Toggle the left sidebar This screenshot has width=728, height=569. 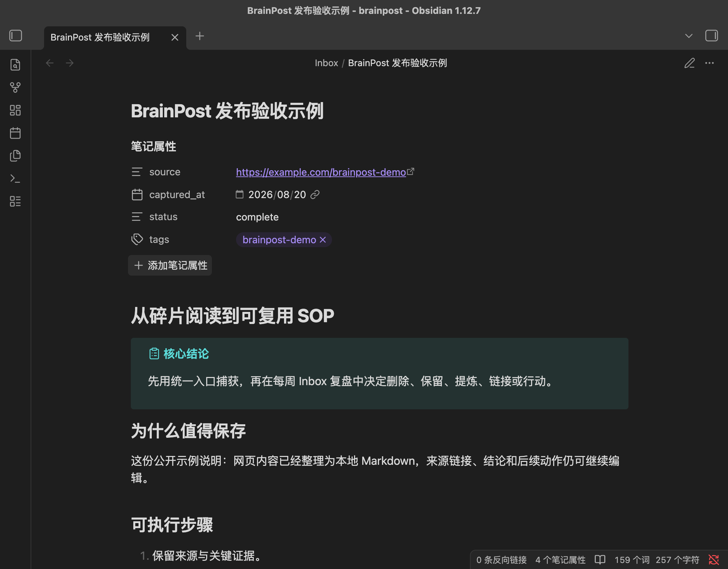tap(16, 36)
